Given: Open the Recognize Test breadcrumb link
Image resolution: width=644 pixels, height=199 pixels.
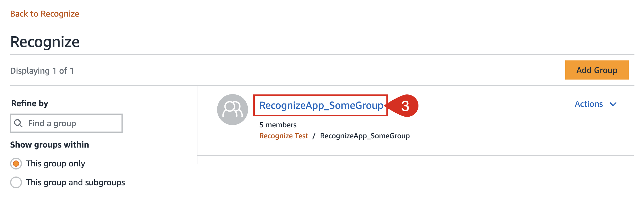Looking at the screenshot, I should [284, 136].
